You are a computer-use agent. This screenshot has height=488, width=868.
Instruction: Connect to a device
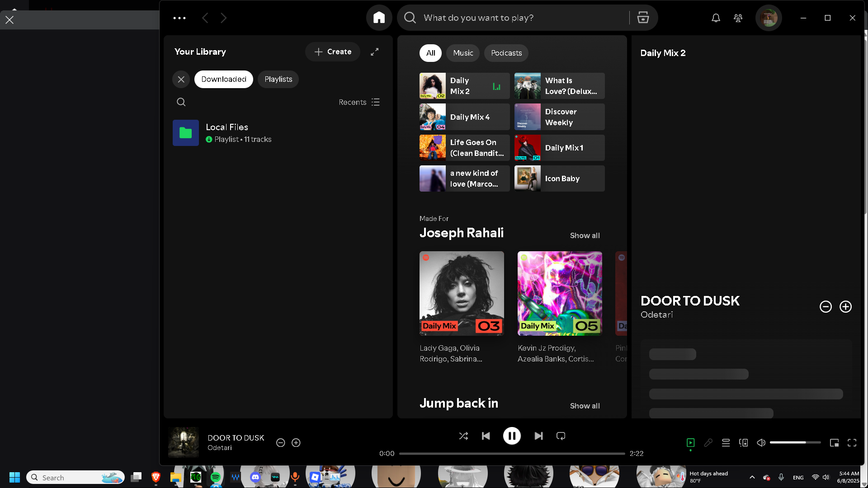[x=743, y=443]
